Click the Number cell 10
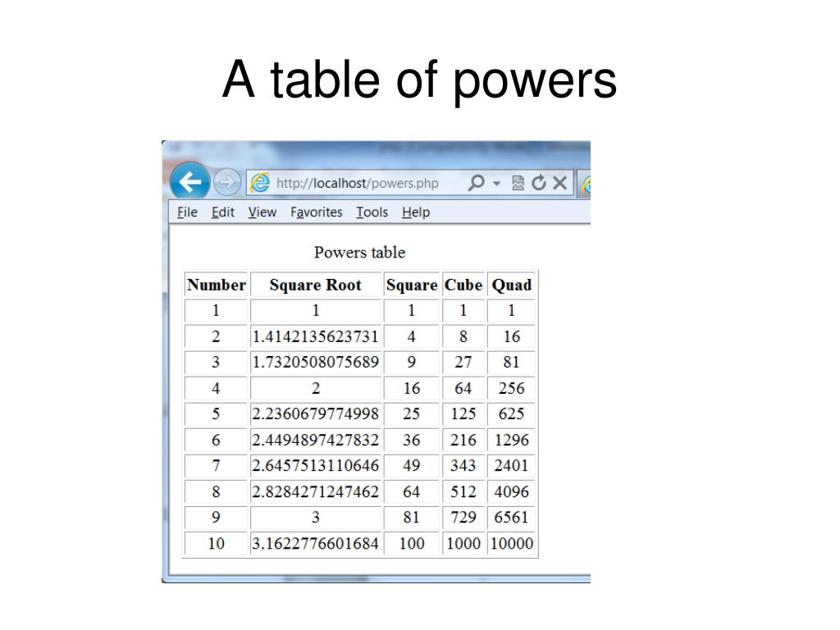This screenshot has height=630, width=840. (216, 543)
